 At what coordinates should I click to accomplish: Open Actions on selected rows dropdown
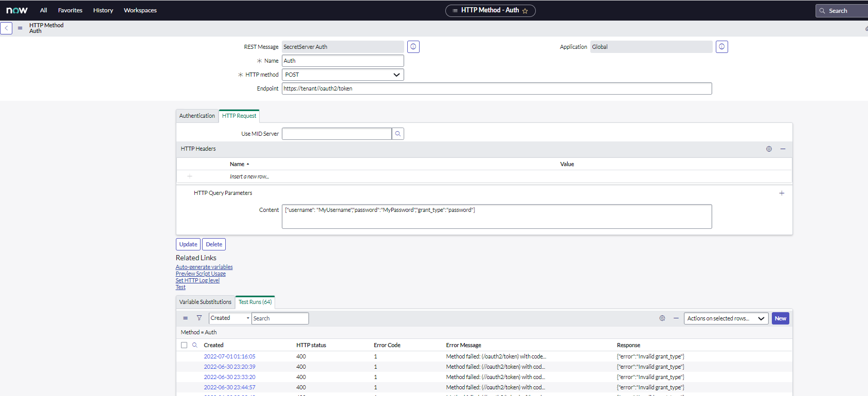(x=726, y=318)
